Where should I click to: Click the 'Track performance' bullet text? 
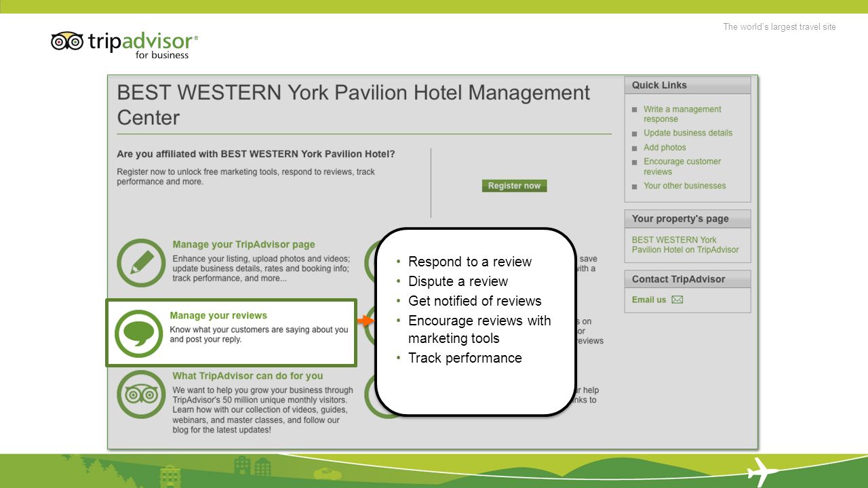[x=465, y=358]
